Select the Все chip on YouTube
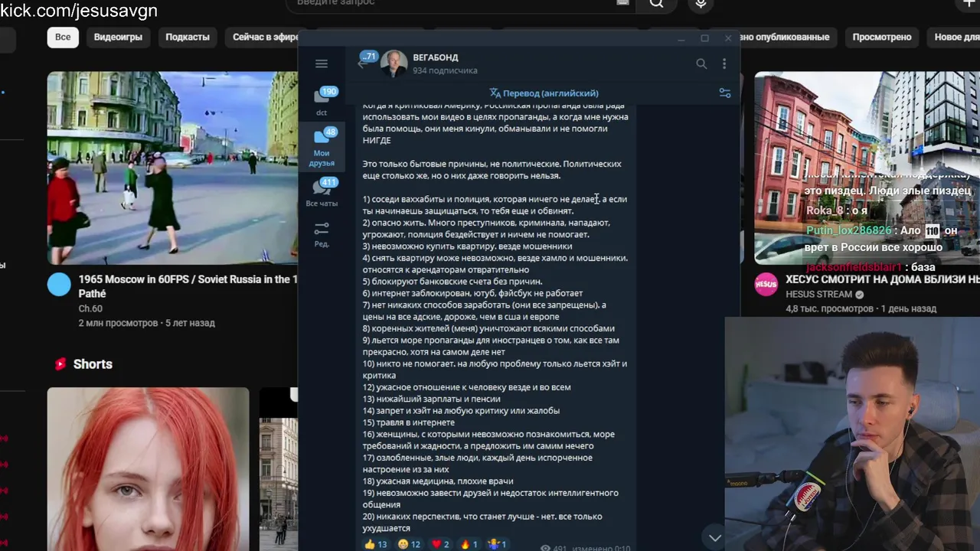 (63, 37)
